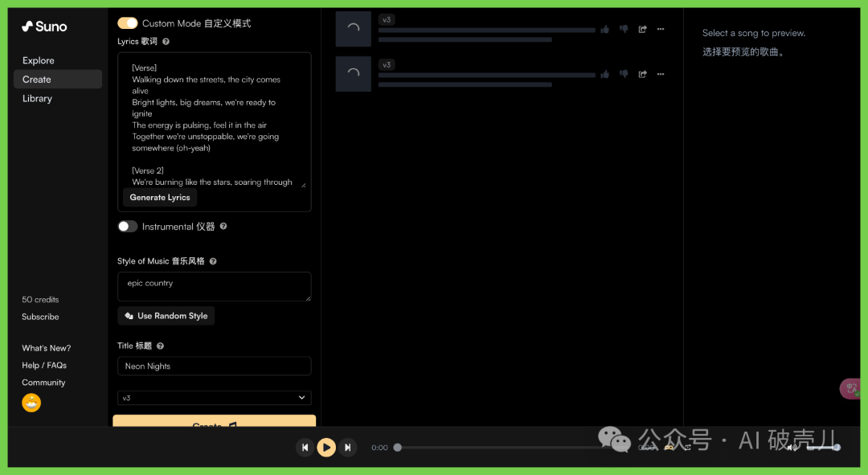Share the first song in the list
Screen dimensions: 868x475
point(643,30)
